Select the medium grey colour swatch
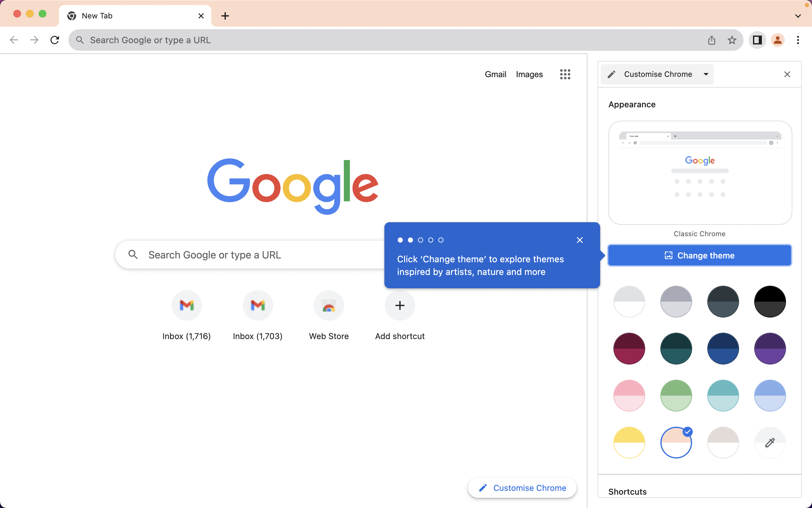 [676, 301]
